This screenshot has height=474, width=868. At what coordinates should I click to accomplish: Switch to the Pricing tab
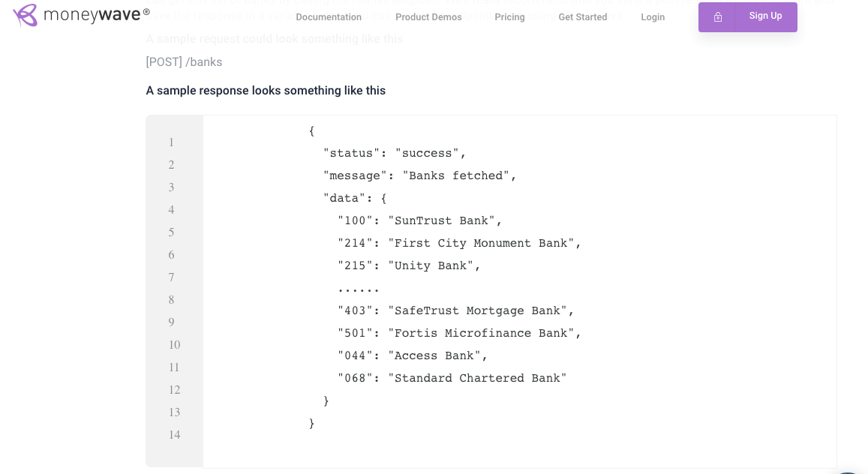509,17
